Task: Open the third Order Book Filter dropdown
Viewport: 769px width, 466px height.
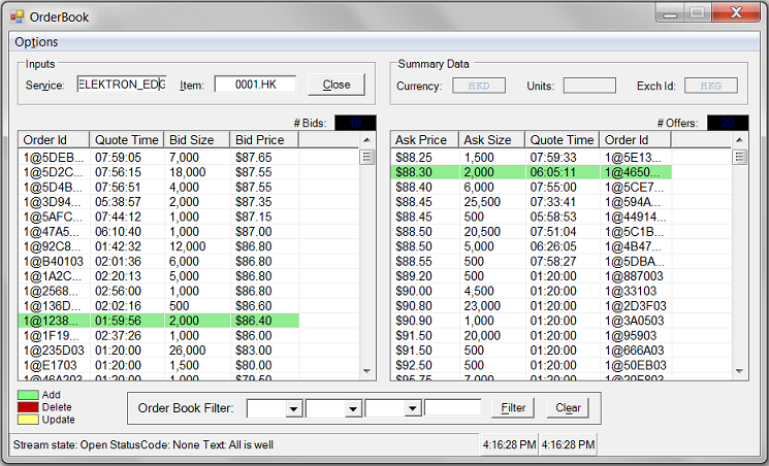Action: 412,409
